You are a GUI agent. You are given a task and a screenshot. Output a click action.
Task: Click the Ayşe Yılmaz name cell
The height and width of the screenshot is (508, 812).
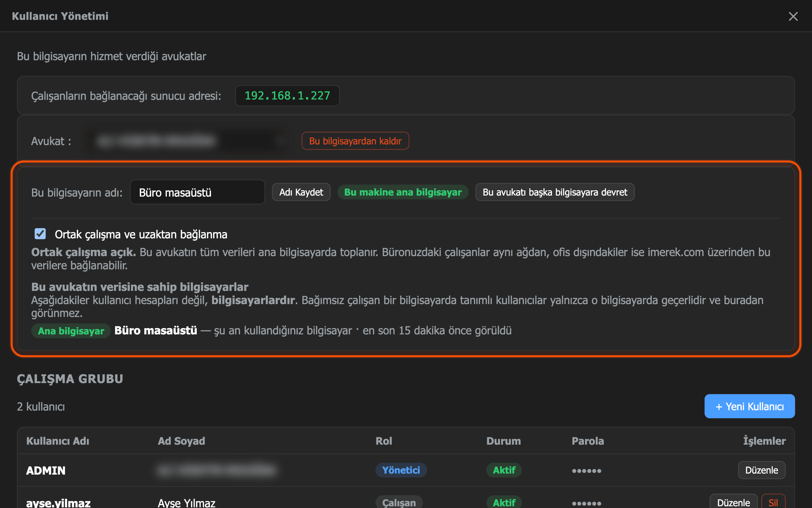pos(187,503)
